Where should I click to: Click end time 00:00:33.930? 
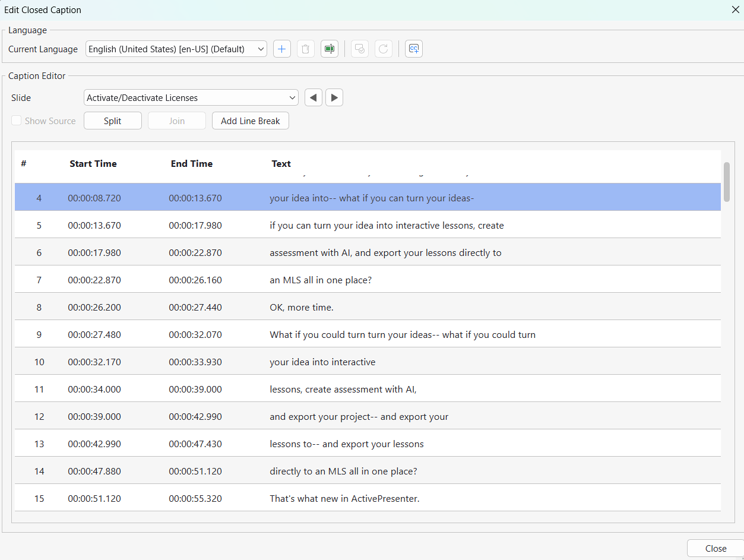pyautogui.click(x=195, y=362)
